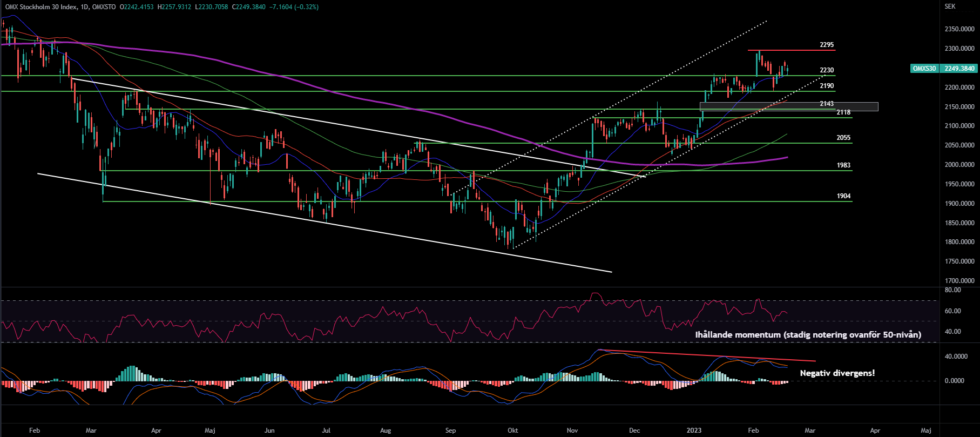The image size is (980, 437).
Task: Click the 2023 marker on time axis
Action: (694, 431)
